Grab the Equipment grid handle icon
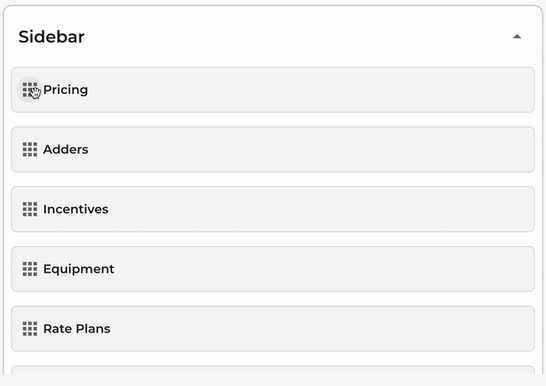 (30, 269)
